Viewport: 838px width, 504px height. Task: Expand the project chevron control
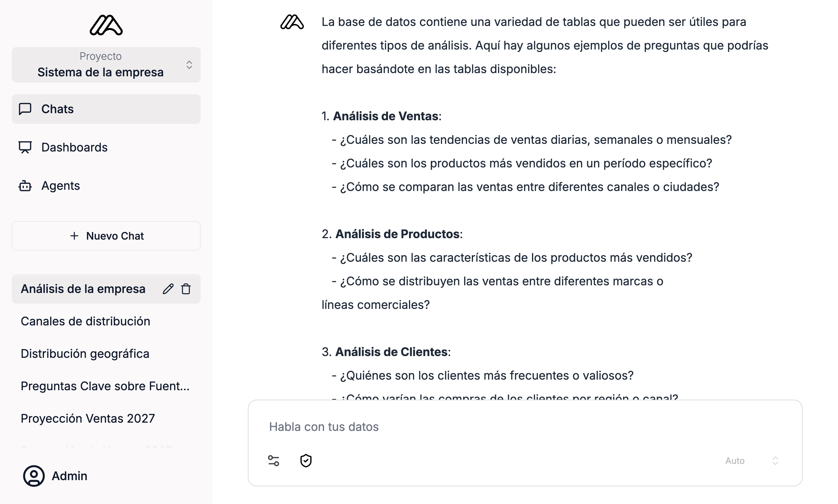(189, 65)
